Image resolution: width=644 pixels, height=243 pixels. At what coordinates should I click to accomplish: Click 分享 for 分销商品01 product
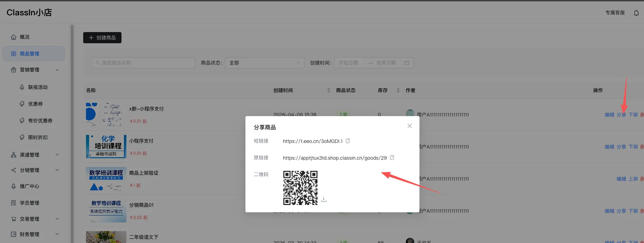[x=621, y=211]
